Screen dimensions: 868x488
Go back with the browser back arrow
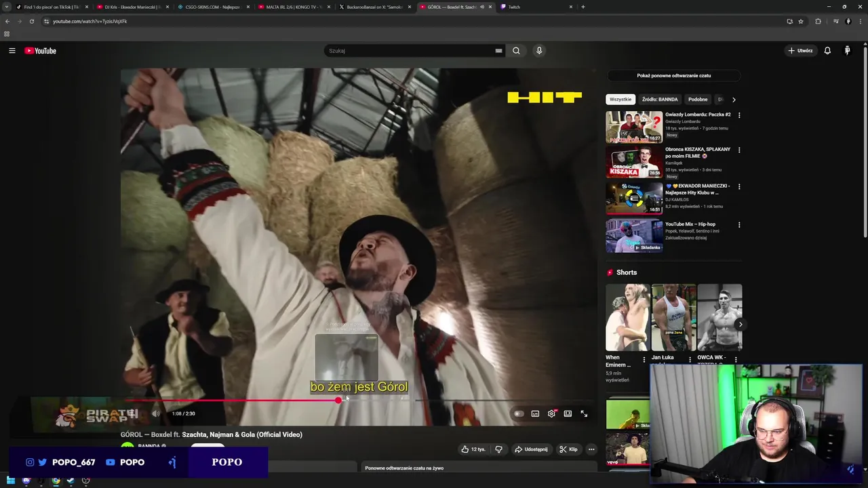point(7,21)
